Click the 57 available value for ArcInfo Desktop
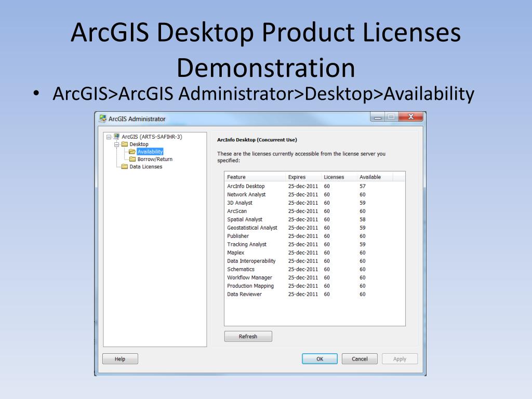Viewport: 532px width, 399px height. tap(363, 187)
